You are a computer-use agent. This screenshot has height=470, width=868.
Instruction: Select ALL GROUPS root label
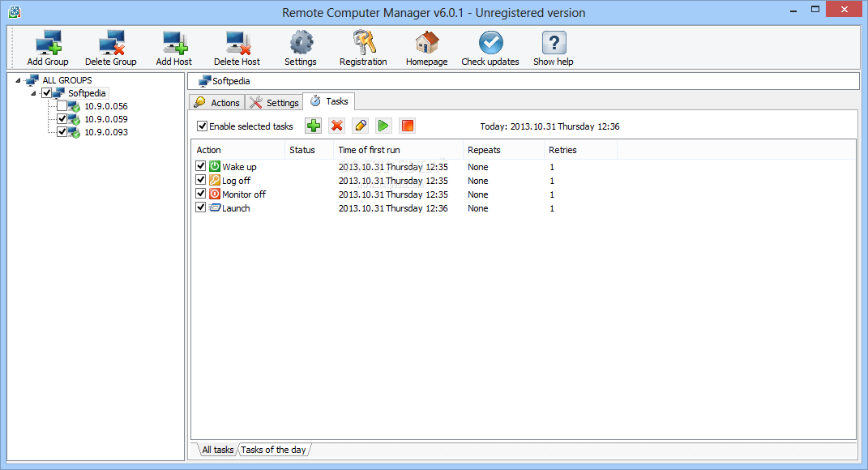click(x=67, y=80)
